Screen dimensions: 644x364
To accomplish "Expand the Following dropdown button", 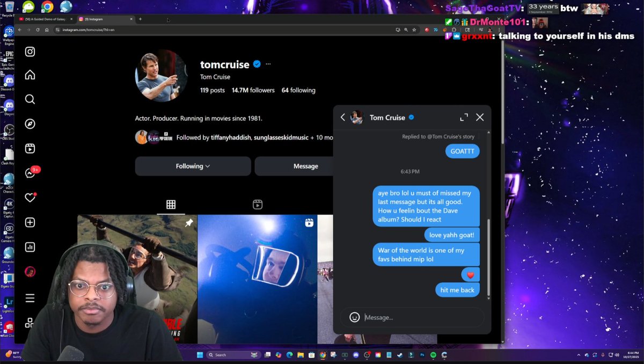I will tap(193, 166).
